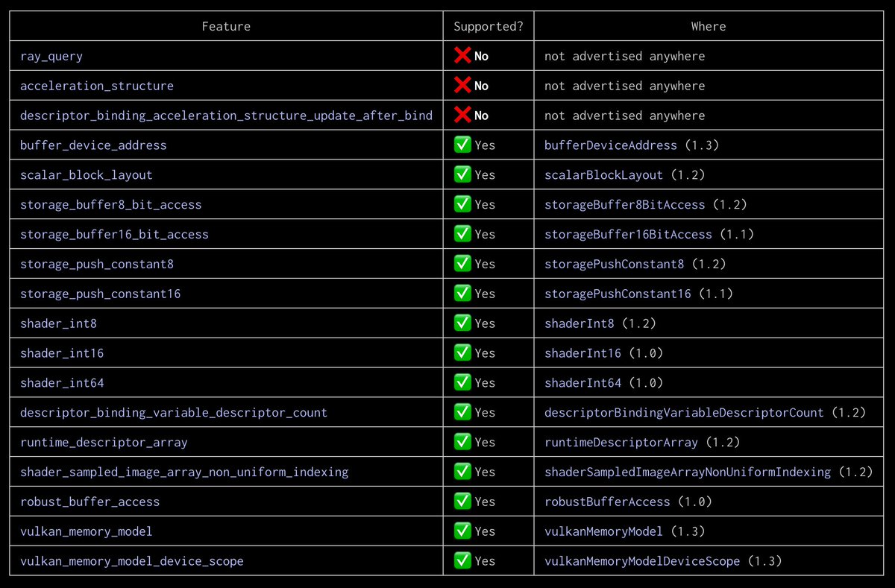Click green checkmark in buffer_device_address row

click(x=462, y=144)
